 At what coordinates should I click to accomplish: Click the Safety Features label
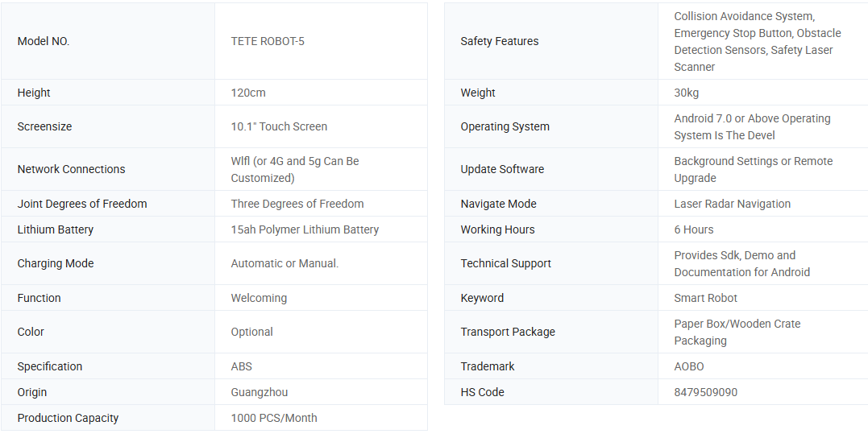pyautogui.click(x=500, y=41)
